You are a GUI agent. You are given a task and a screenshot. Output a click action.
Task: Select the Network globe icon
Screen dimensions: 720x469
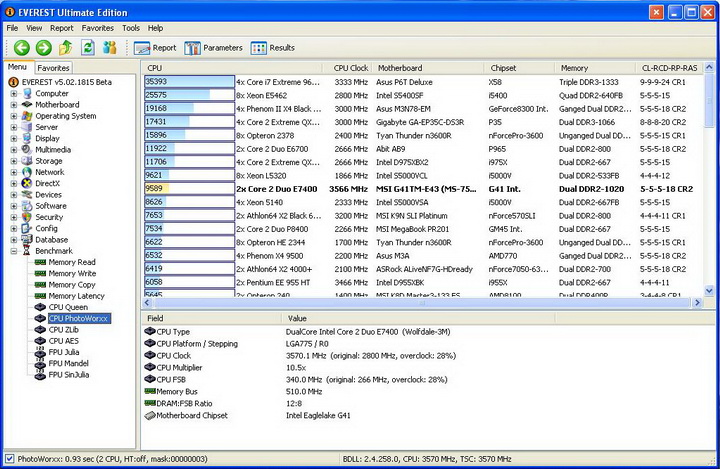[27, 172]
